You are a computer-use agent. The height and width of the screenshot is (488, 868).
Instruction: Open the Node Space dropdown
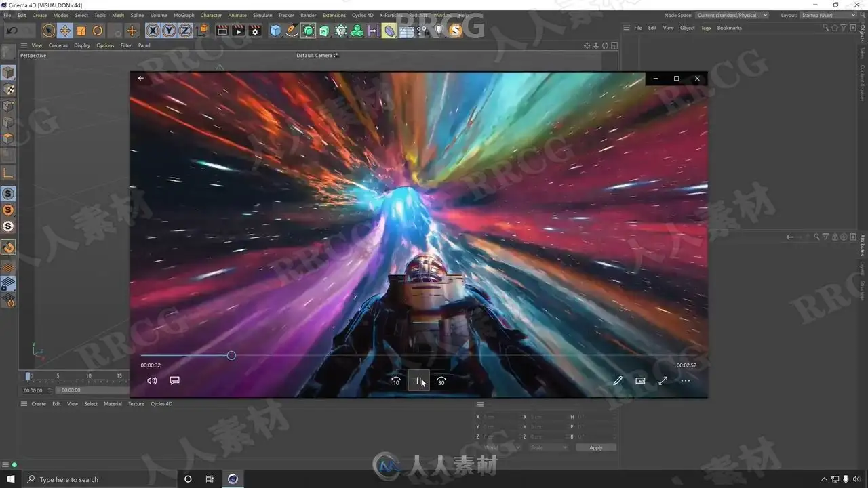pyautogui.click(x=733, y=15)
